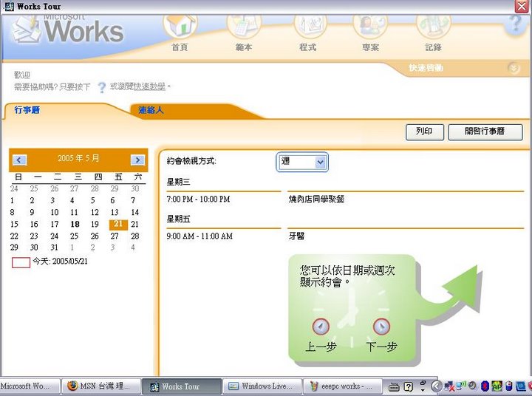
Task: Click the Microsoft Works logo icon
Action: pyautogui.click(x=27, y=30)
